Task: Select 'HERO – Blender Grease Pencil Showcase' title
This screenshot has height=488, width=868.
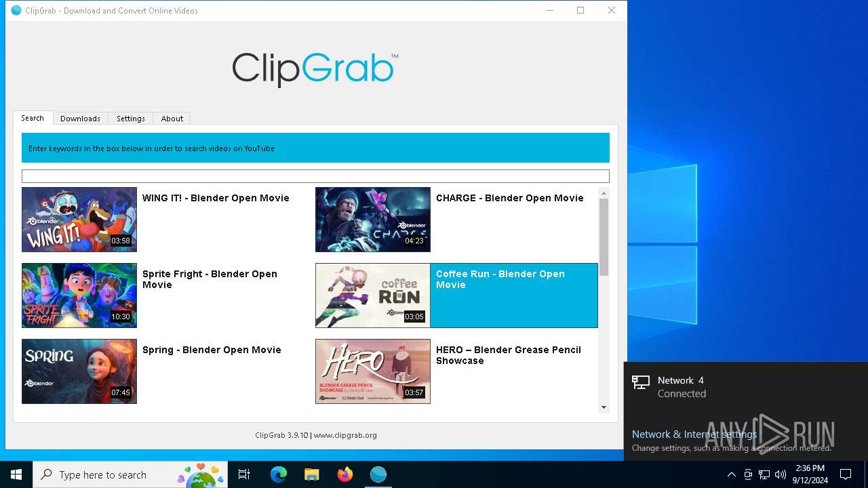Action: (509, 355)
